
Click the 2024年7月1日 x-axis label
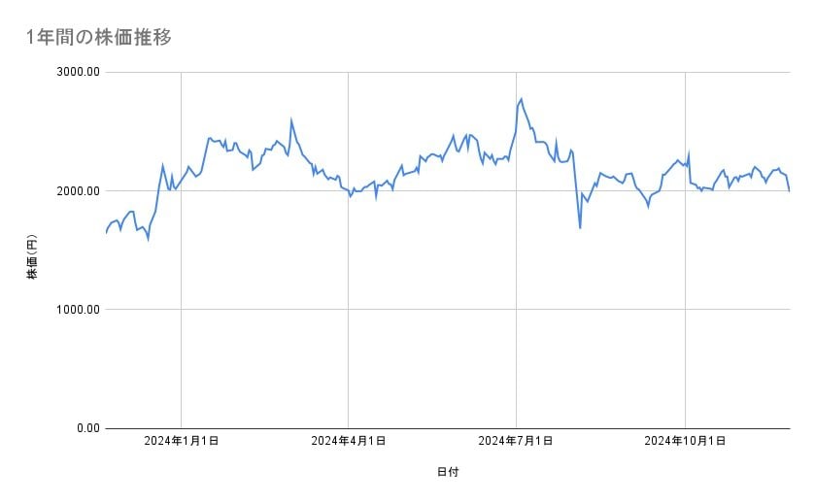click(x=516, y=441)
